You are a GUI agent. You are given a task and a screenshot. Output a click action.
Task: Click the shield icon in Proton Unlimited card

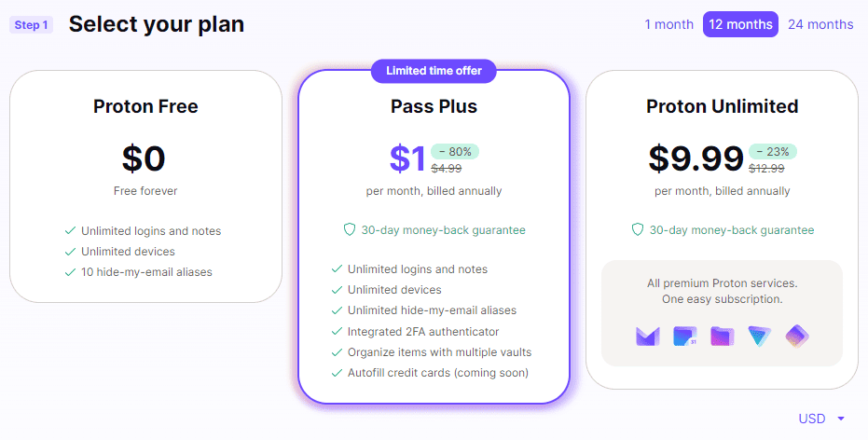638,230
